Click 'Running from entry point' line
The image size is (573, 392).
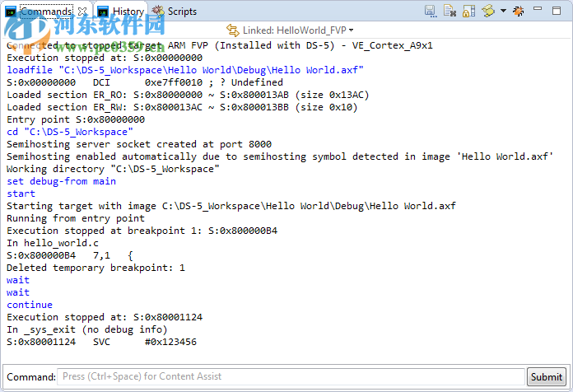76,218
